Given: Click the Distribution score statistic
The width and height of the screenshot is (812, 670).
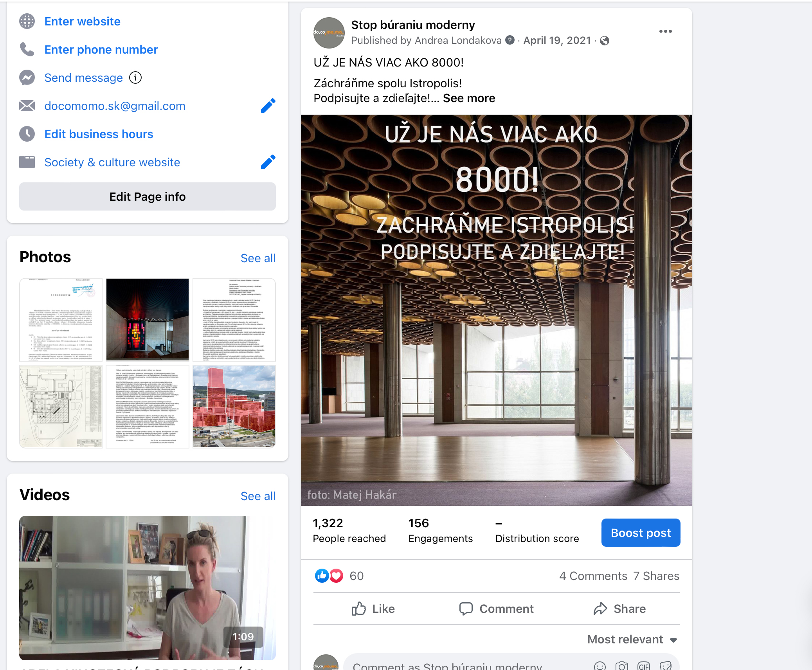Looking at the screenshot, I should (x=537, y=531).
